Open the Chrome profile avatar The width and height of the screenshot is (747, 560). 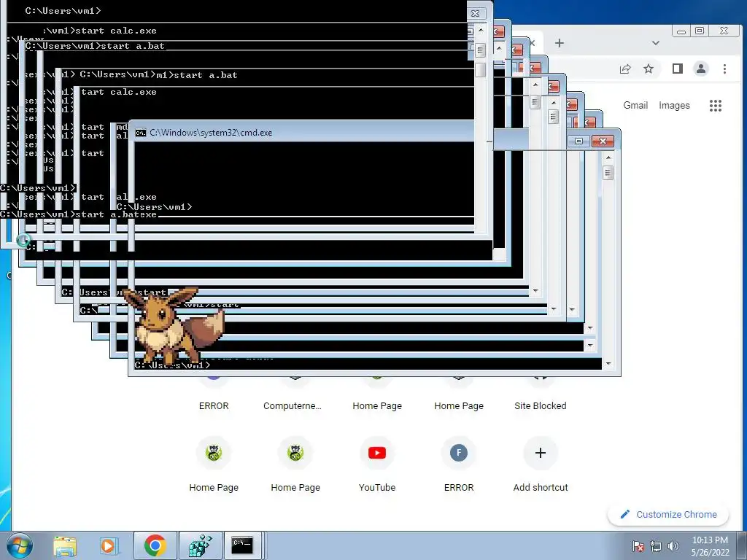coord(701,69)
